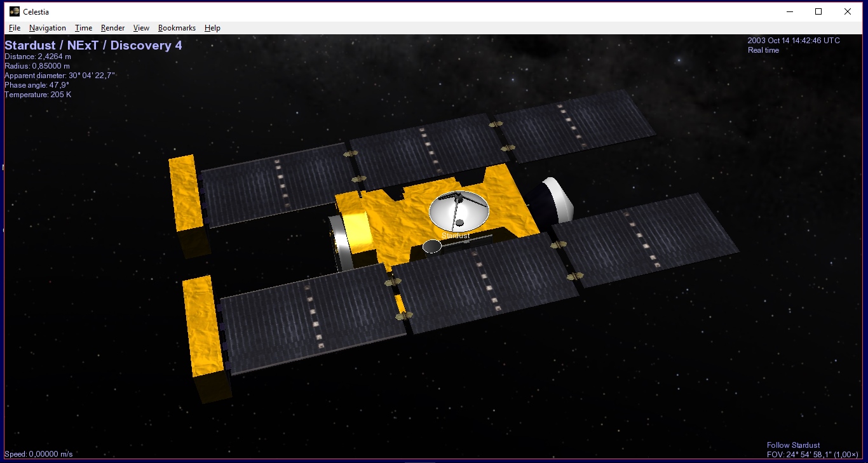Click the 'Stardust' label on the spacecraft
This screenshot has width=868, height=463.
click(x=456, y=236)
